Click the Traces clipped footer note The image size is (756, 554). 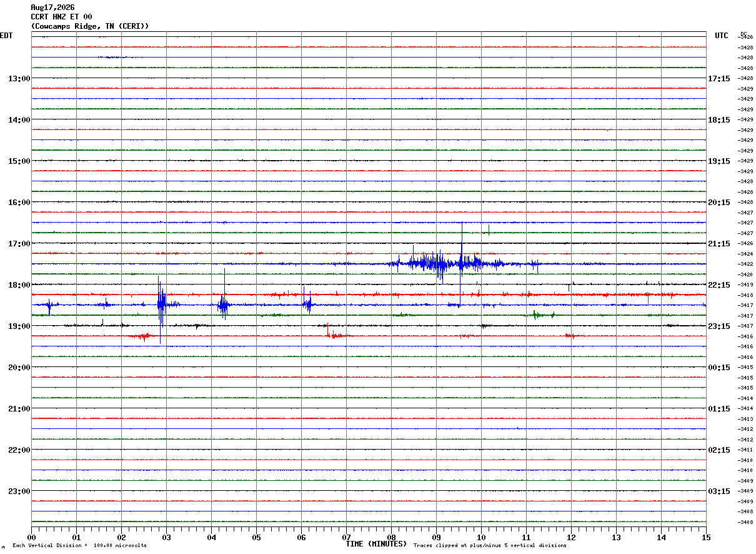tap(490, 546)
